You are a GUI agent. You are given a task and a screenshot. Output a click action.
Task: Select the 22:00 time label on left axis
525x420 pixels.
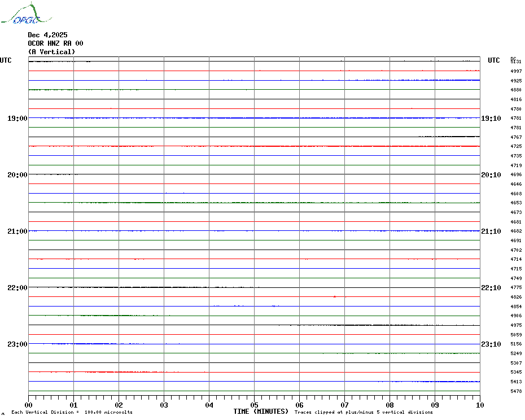pos(17,288)
